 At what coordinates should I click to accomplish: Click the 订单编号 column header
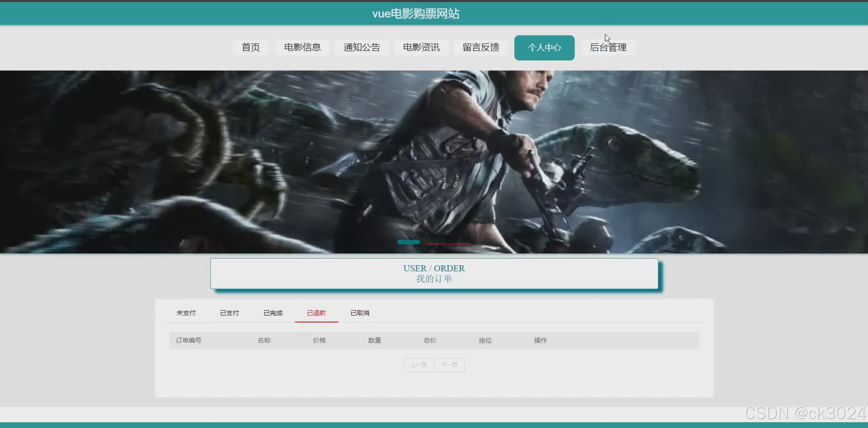point(188,340)
